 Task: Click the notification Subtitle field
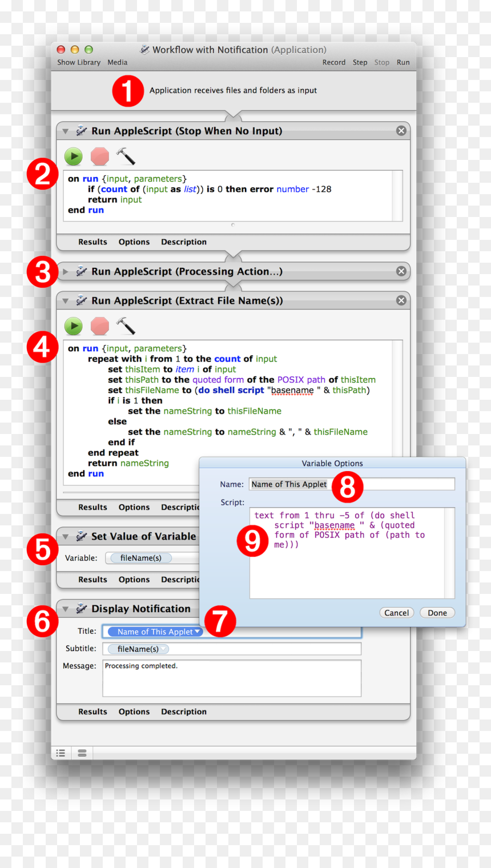(x=232, y=649)
